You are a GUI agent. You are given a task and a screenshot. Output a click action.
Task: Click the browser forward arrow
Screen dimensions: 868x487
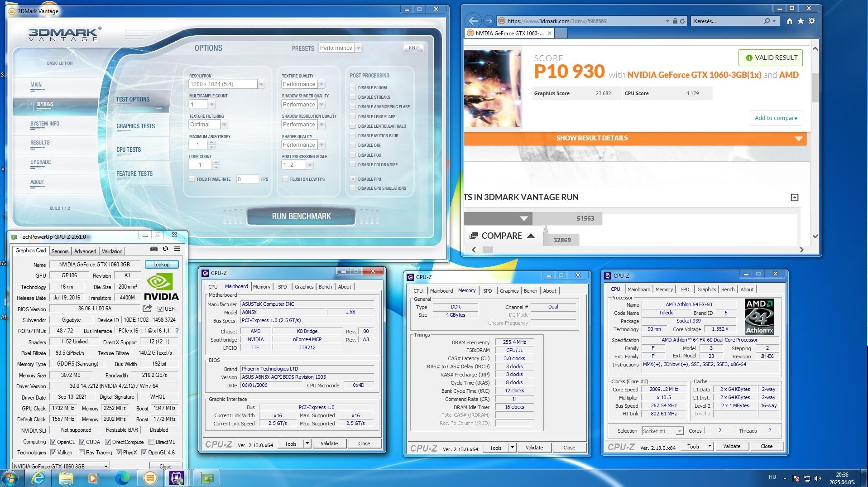(489, 21)
